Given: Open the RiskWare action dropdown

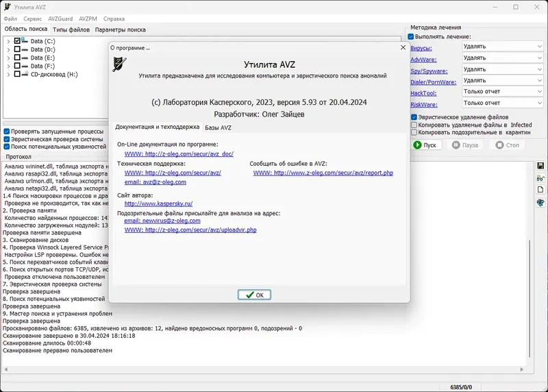Looking at the screenshot, I should coord(503,103).
